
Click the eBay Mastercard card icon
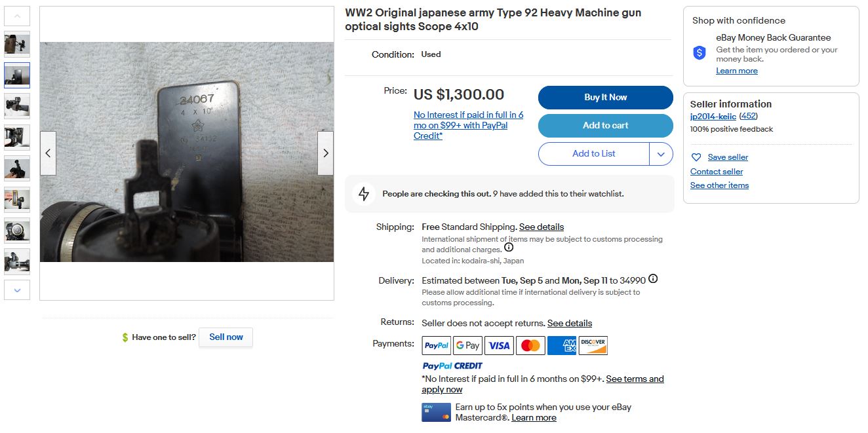(x=436, y=412)
